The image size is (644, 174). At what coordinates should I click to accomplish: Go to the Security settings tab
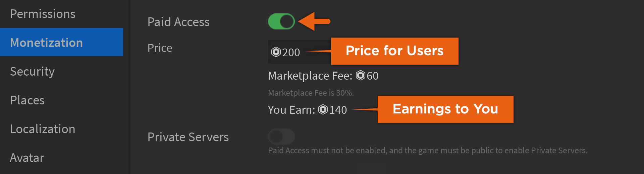[32, 71]
